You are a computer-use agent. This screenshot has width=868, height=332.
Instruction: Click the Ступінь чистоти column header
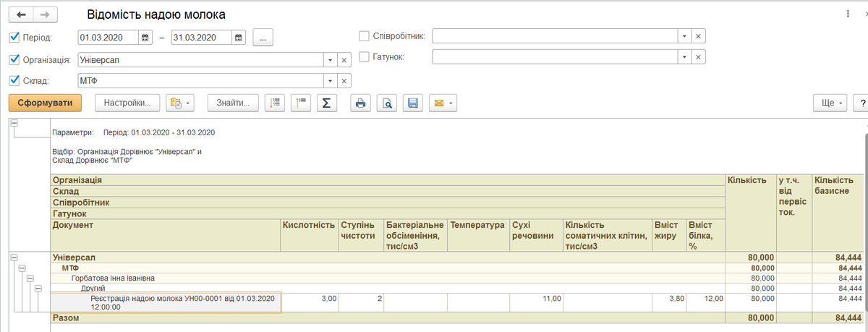tap(361, 236)
